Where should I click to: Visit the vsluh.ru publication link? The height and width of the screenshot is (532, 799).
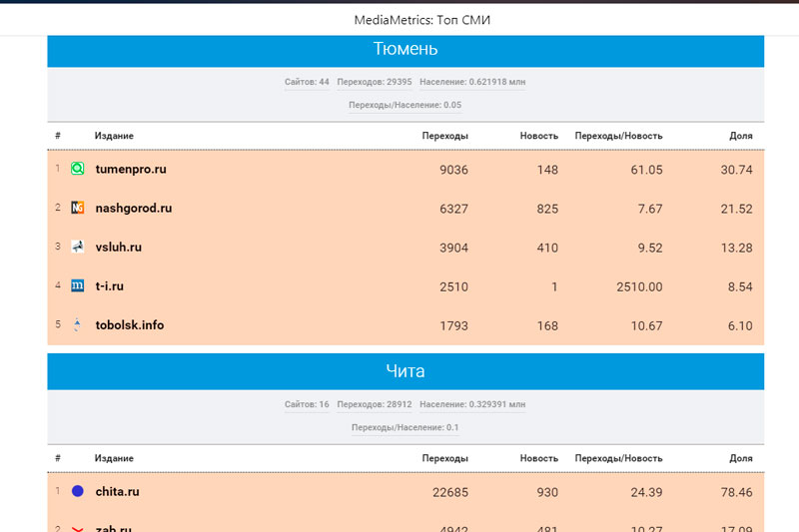click(119, 247)
